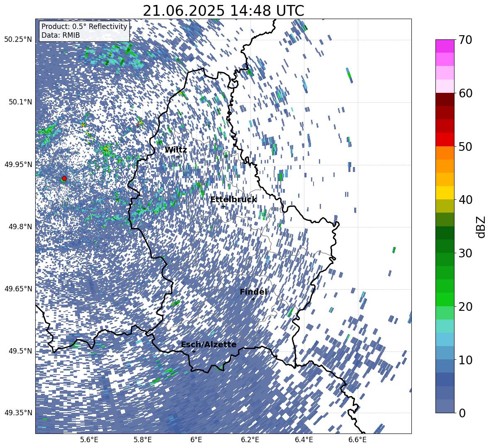Viewport: 491px width, 448px height.
Task: Click the 6°E longitude label
Action: 196,440
